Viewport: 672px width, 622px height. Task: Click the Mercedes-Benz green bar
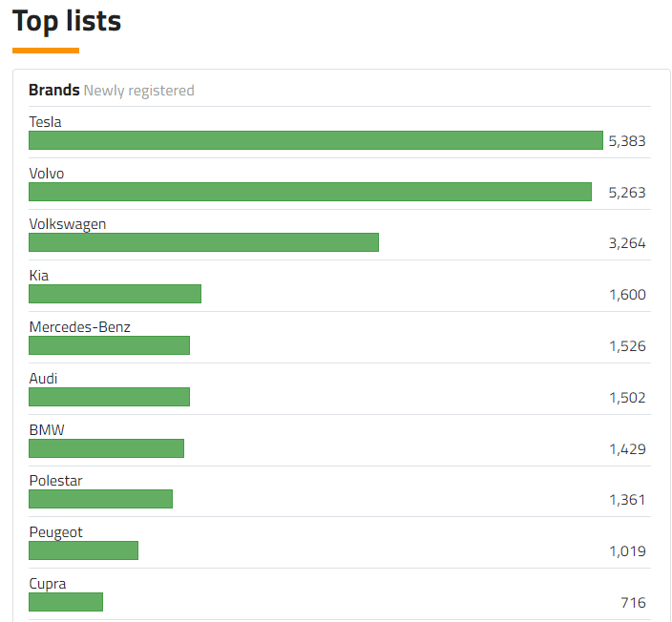(109, 345)
